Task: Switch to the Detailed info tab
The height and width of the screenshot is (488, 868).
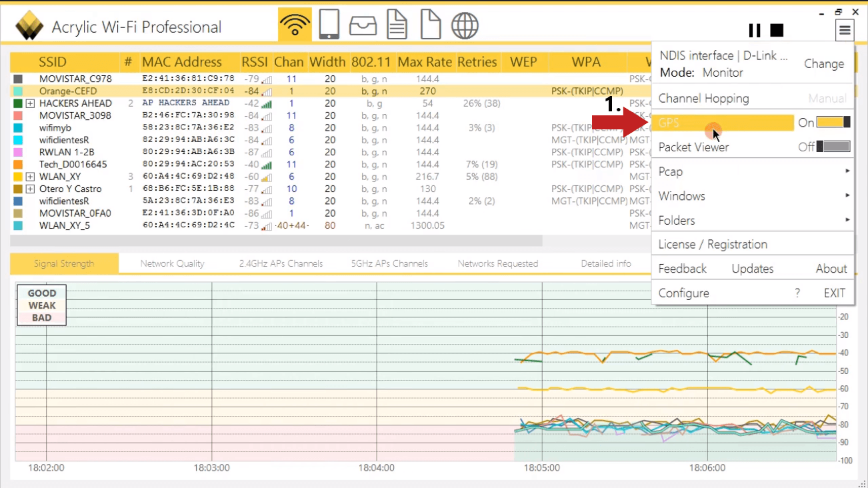Action: pyautogui.click(x=605, y=263)
